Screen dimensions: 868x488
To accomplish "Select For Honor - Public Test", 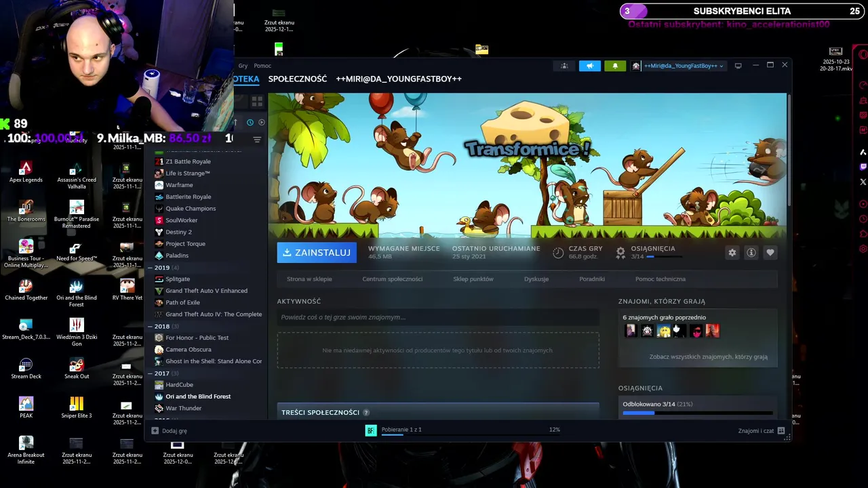I will 197,338.
